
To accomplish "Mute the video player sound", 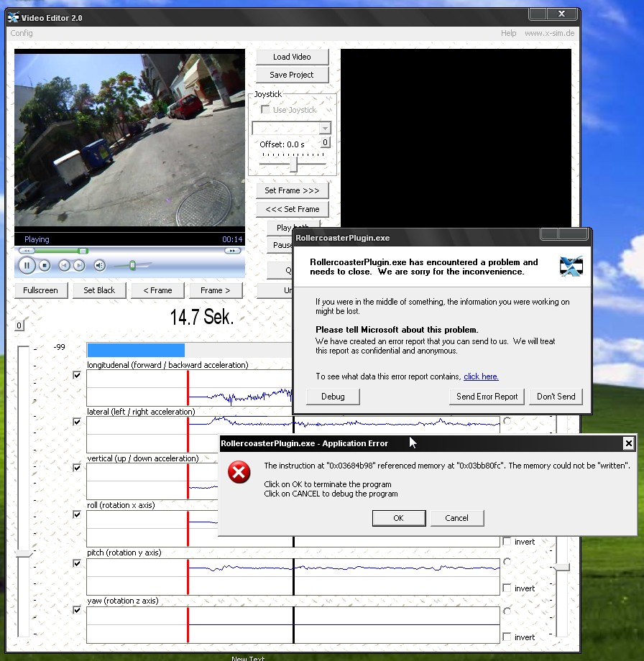I will click(x=99, y=266).
